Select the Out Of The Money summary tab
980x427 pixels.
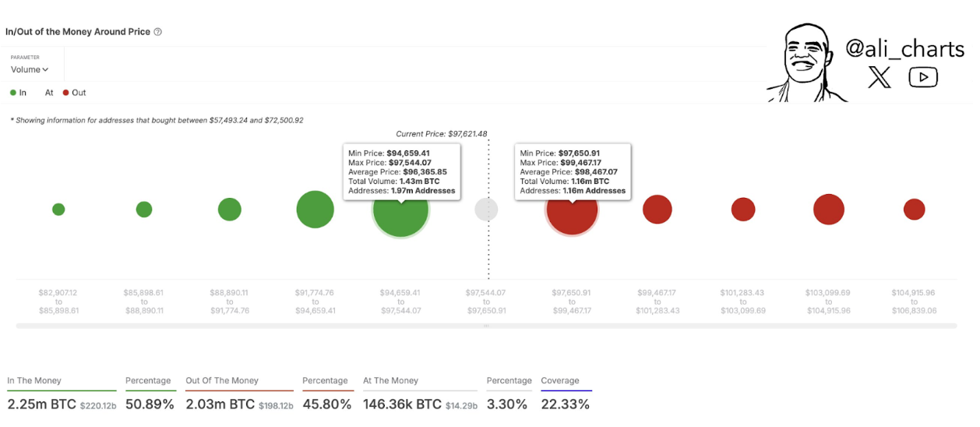click(x=222, y=381)
